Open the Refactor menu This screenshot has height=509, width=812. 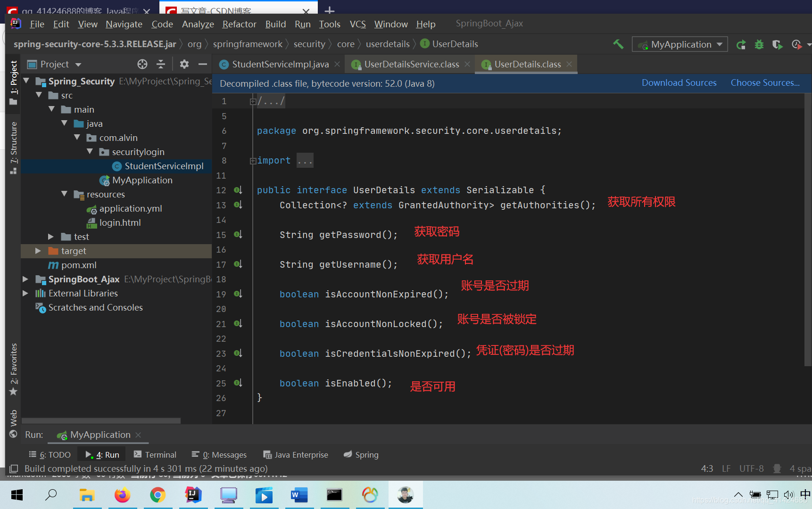point(239,24)
